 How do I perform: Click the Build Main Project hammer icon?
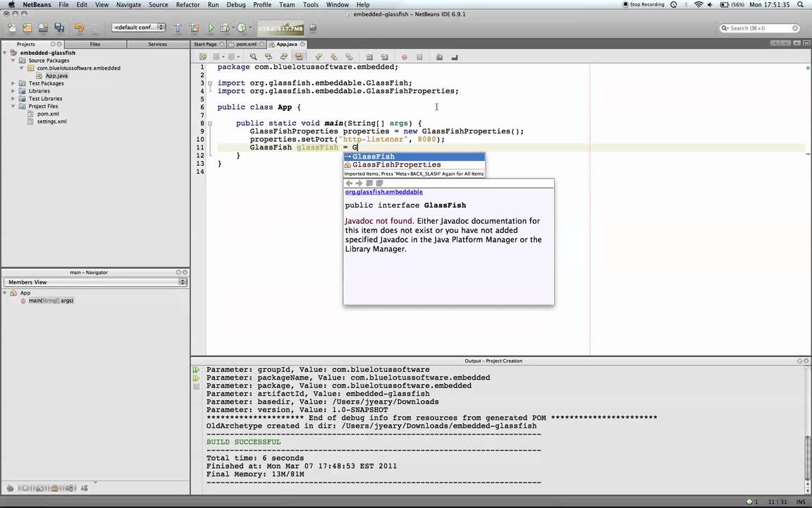coord(178,28)
